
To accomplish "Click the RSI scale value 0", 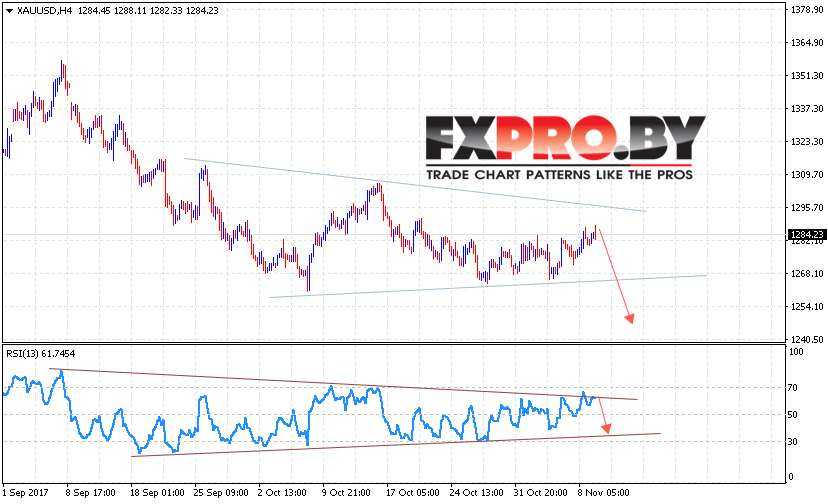I will point(791,477).
